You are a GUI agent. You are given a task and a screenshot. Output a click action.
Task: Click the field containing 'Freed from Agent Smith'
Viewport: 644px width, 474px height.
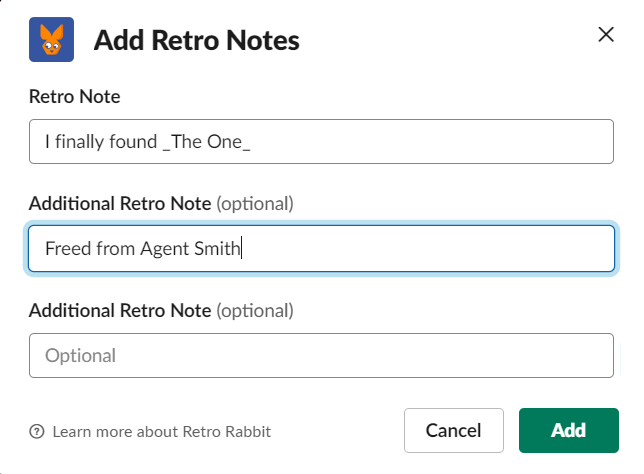(x=320, y=249)
